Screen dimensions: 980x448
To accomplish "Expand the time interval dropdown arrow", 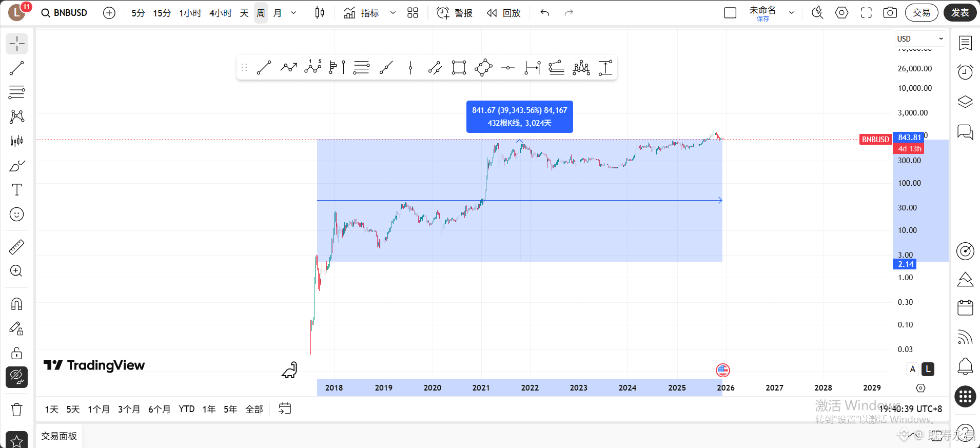I will [293, 13].
